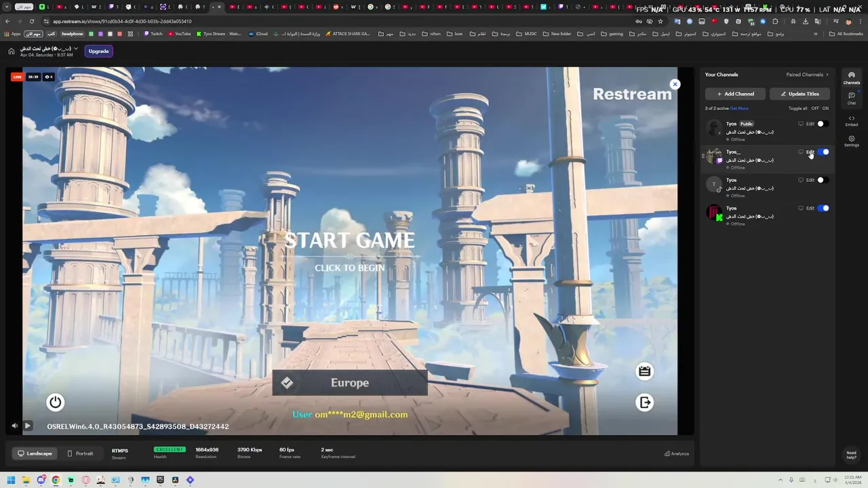
Task: Open Analytics
Action: pyautogui.click(x=677, y=453)
